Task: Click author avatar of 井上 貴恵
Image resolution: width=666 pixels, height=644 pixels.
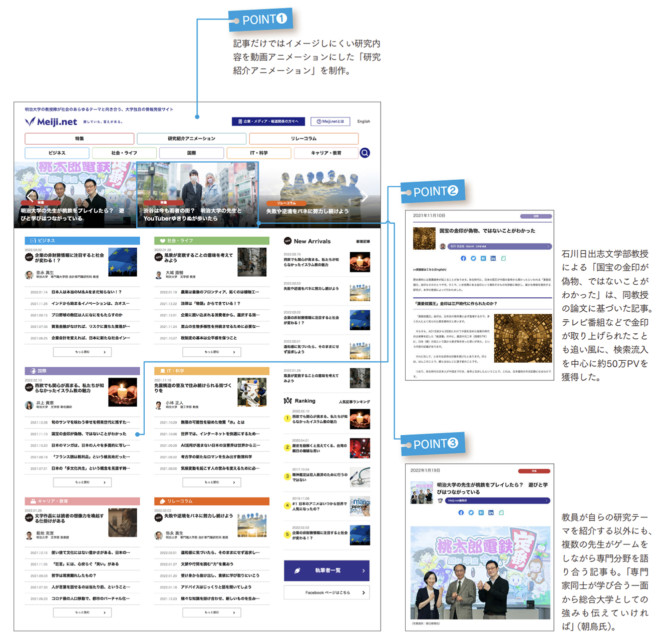Action: coord(29,405)
